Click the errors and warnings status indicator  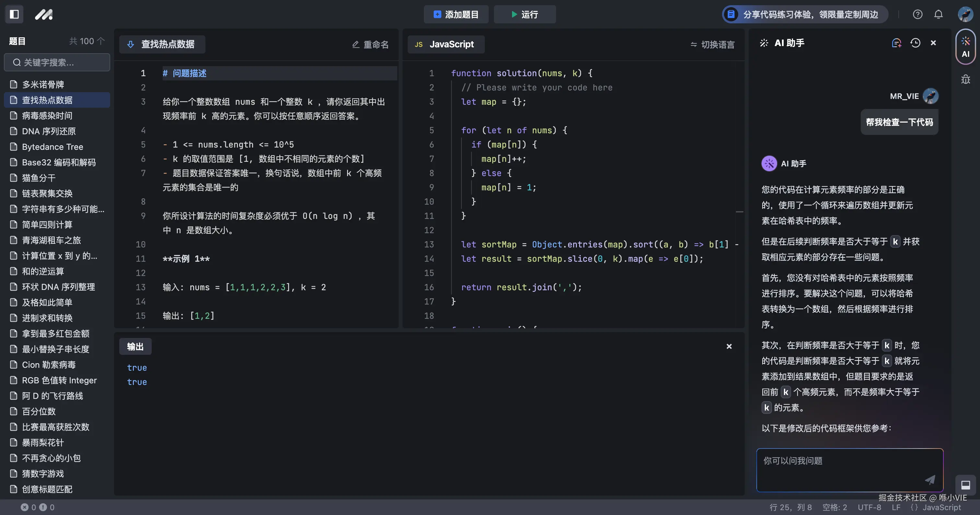tap(37, 507)
